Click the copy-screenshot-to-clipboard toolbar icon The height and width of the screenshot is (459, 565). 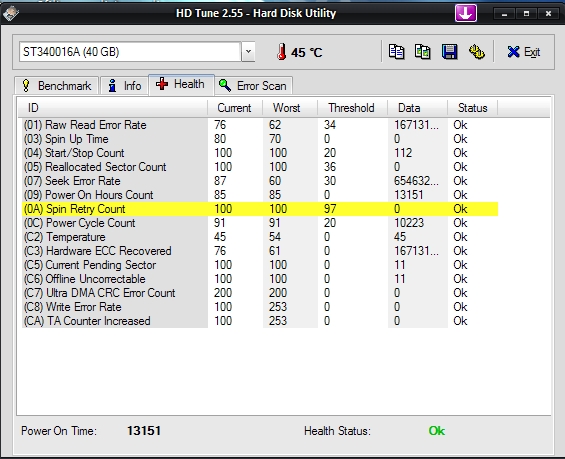point(423,52)
